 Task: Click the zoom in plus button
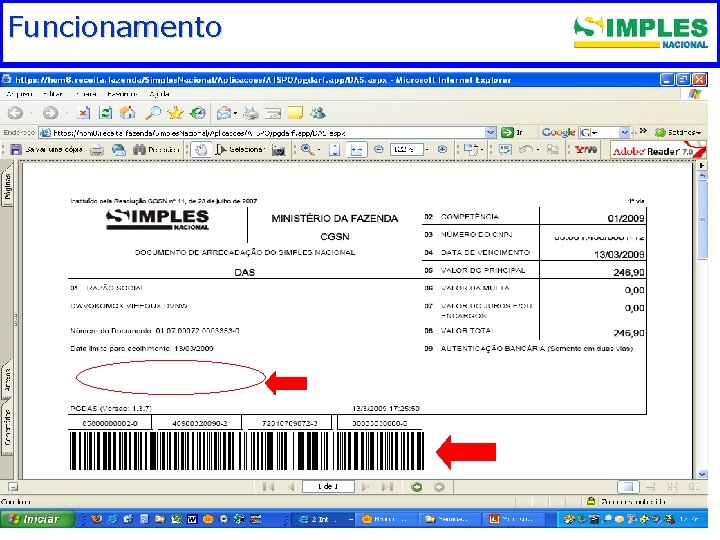pyautogui.click(x=442, y=149)
